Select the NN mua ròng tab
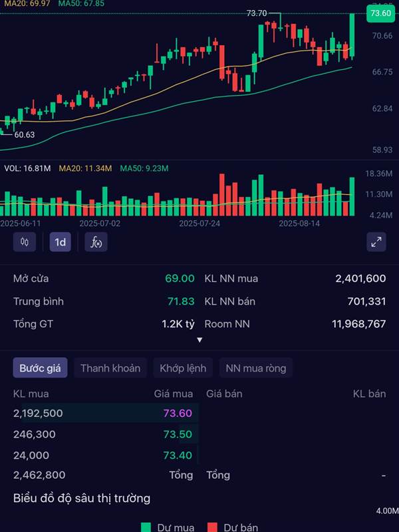 point(256,368)
